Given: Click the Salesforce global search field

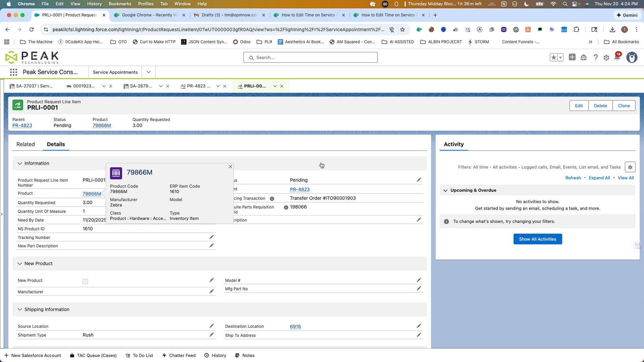Looking at the screenshot, I should (x=310, y=58).
